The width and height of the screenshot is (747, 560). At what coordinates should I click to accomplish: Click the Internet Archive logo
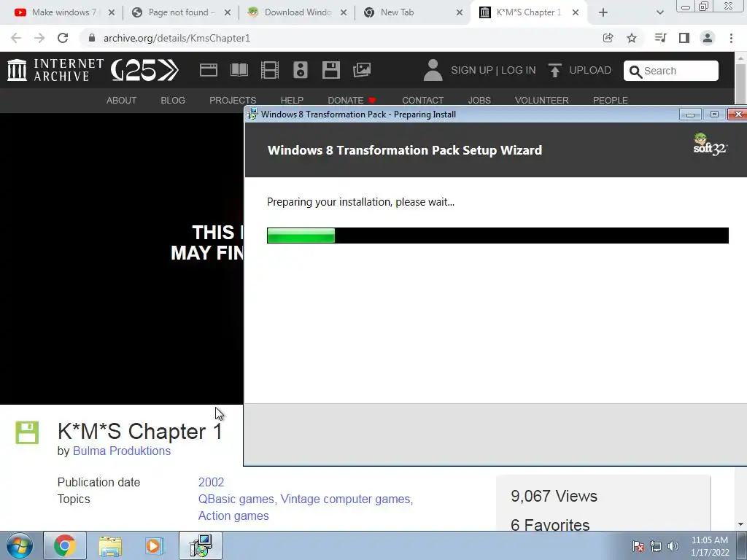pyautogui.click(x=55, y=70)
